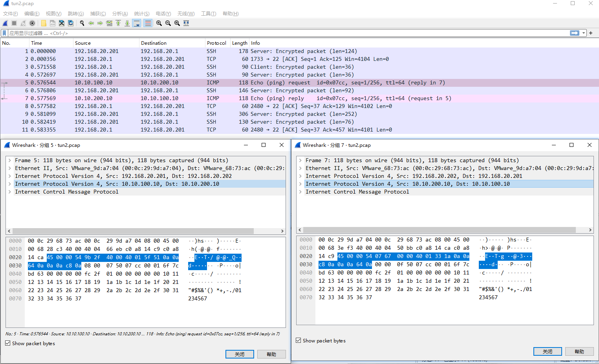Screen dimensions: 599x364
Task: Go to the first packet arrow icon
Action: pyautogui.click(x=118, y=23)
